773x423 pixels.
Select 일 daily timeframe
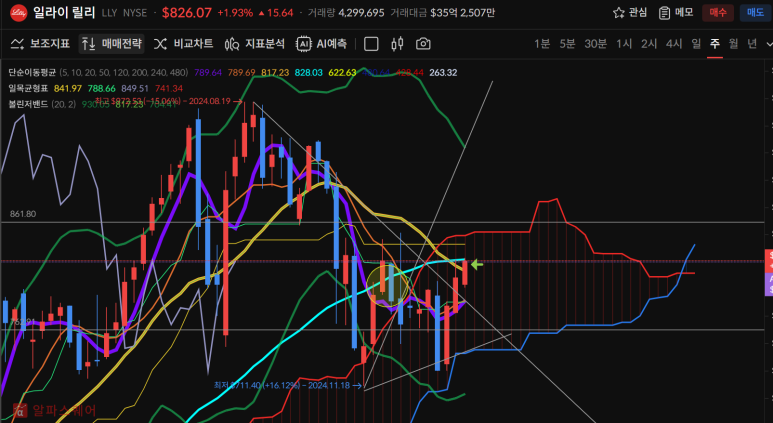click(x=696, y=44)
